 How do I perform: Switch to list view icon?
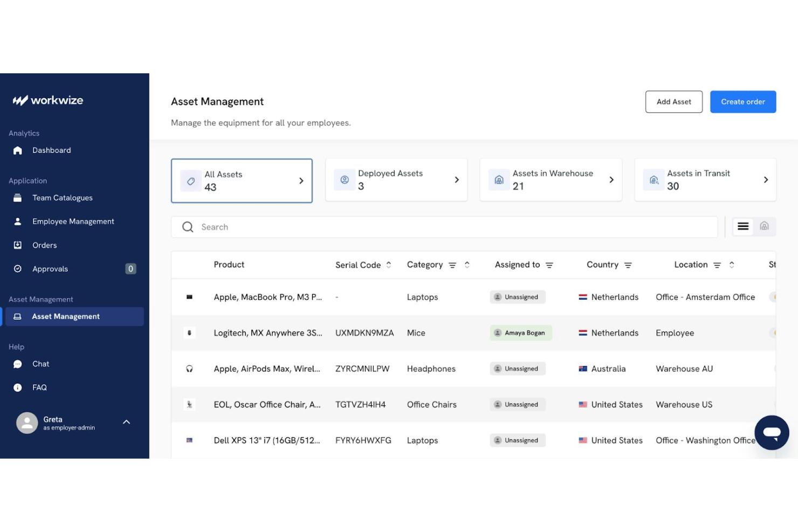(743, 226)
